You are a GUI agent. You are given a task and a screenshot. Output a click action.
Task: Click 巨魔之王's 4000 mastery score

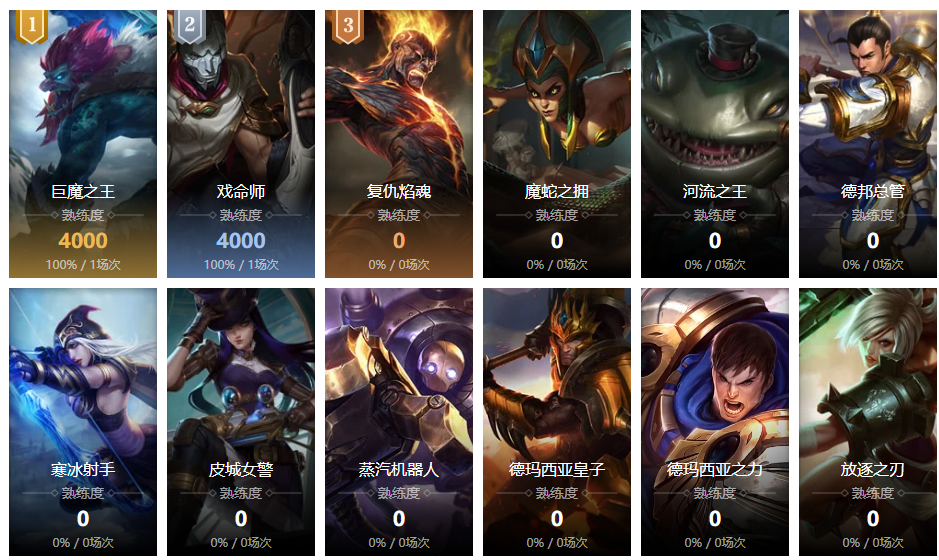tap(83, 241)
